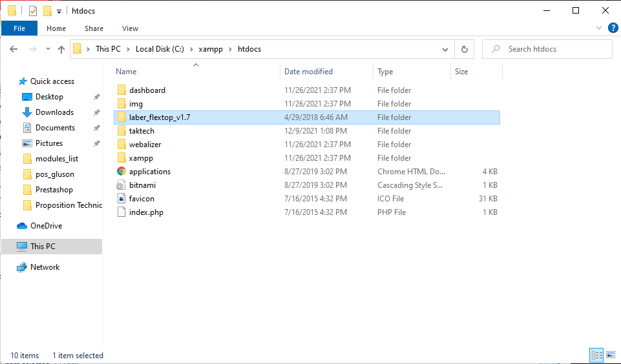Expand the chevron after Local Disk (C:)
621x364 pixels.
point(192,49)
